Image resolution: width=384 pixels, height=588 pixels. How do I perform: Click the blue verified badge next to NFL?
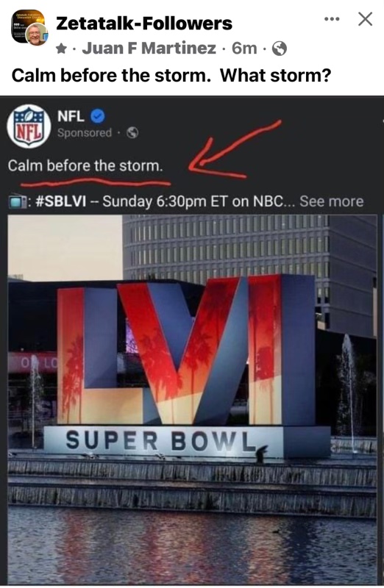98,116
